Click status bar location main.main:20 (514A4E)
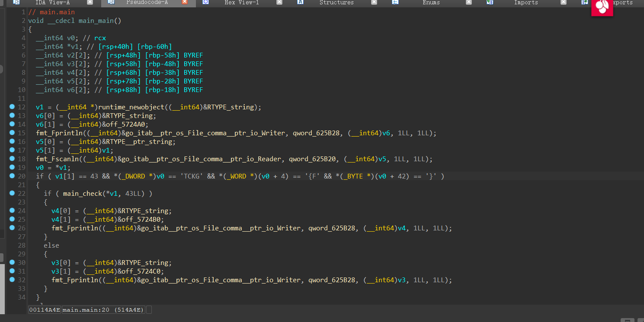The height and width of the screenshot is (322, 644). (104, 310)
